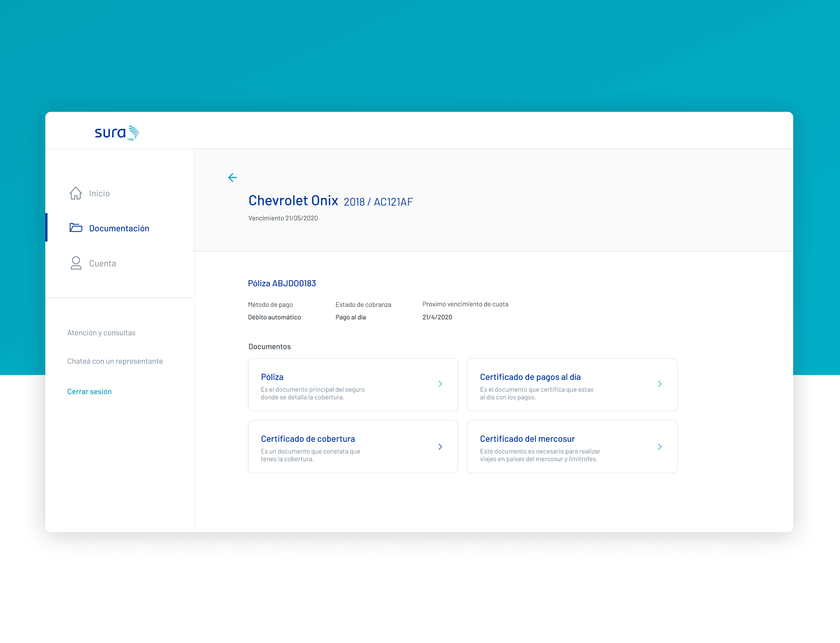
Task: Click Certificado de pagos al día description
Action: click(537, 393)
